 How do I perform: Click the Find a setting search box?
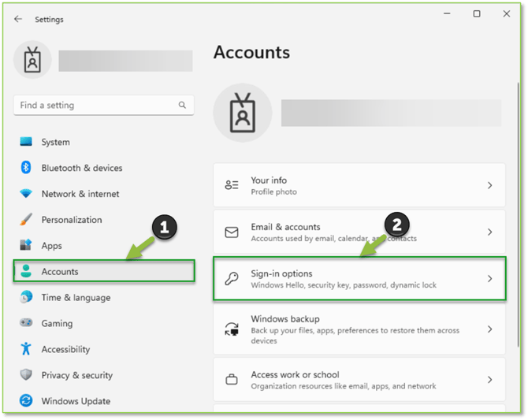coord(95,105)
